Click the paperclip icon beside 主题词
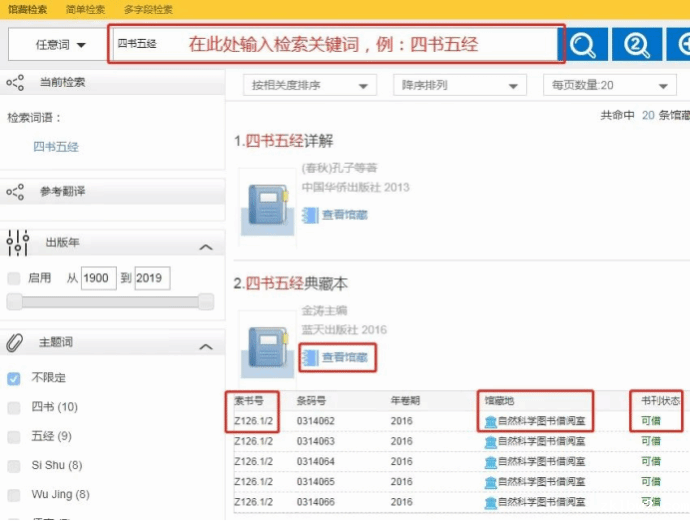 point(15,343)
